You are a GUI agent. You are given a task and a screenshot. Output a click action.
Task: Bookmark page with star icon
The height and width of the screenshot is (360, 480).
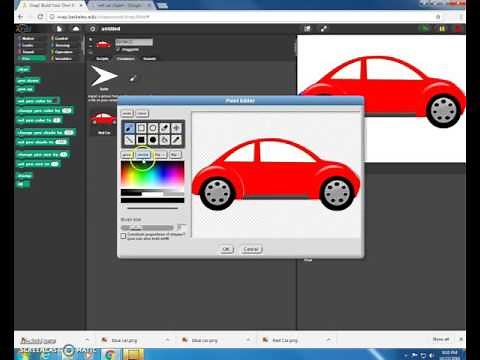tap(438, 17)
